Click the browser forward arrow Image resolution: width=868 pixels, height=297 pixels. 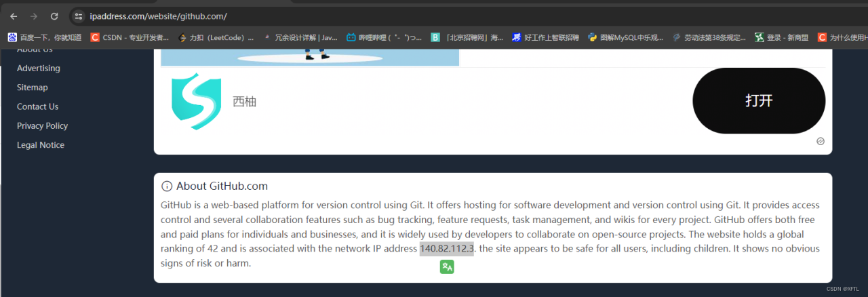point(34,16)
